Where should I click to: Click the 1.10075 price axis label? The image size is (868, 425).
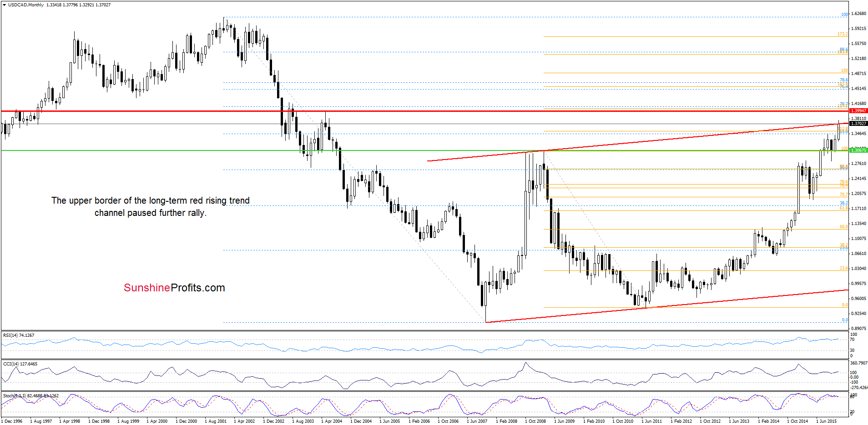pos(858,239)
